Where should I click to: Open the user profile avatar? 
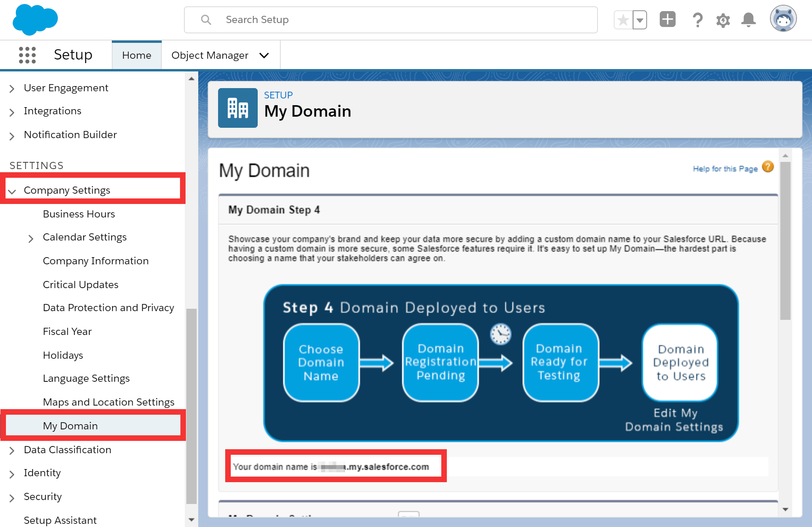[783, 19]
